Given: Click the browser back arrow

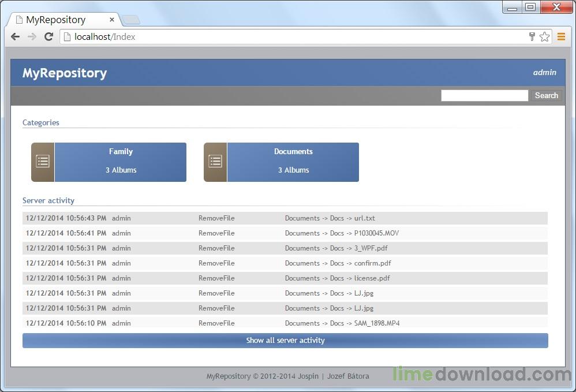Looking at the screenshot, I should (15, 36).
